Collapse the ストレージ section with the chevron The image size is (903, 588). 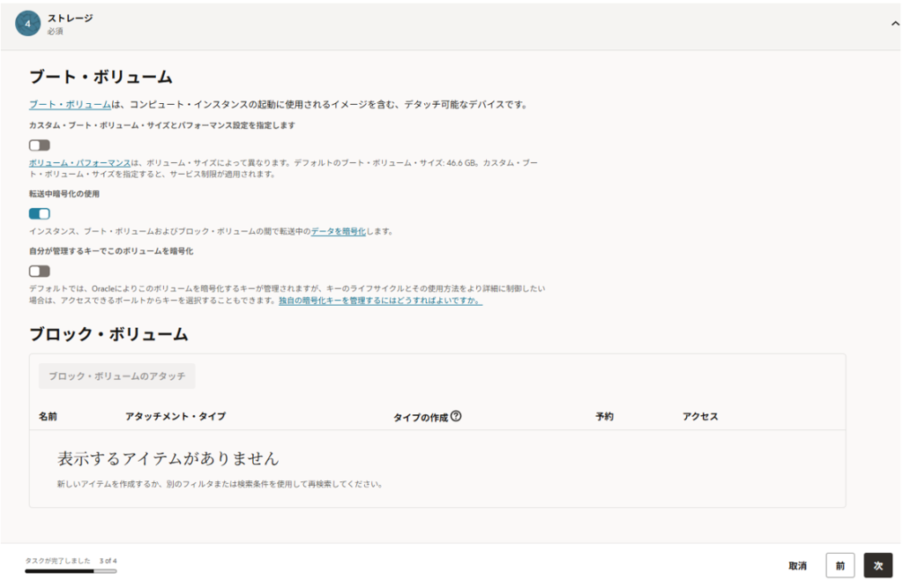pos(895,24)
